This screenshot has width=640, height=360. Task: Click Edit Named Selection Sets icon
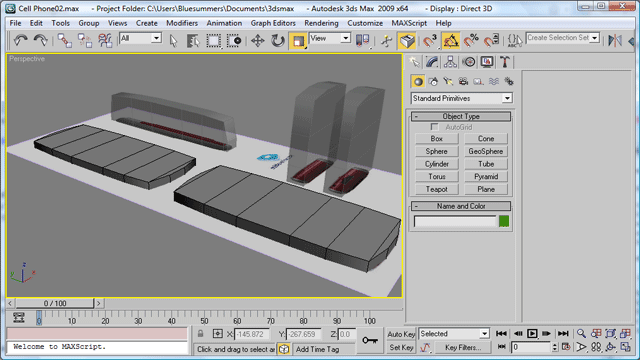click(x=514, y=40)
